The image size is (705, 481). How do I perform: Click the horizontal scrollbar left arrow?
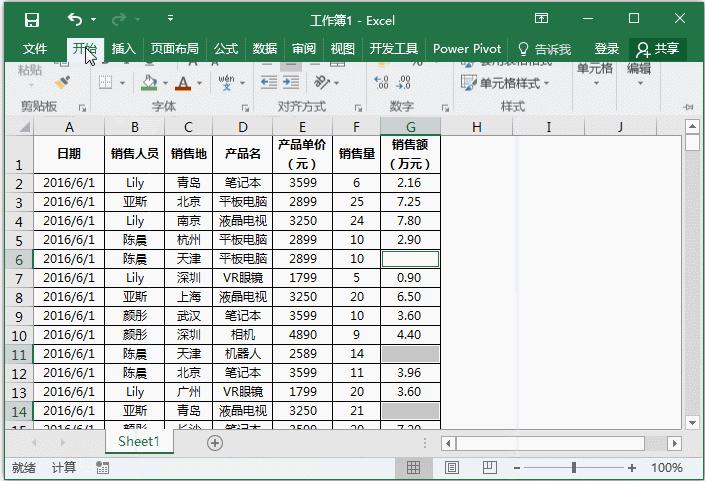(x=448, y=443)
